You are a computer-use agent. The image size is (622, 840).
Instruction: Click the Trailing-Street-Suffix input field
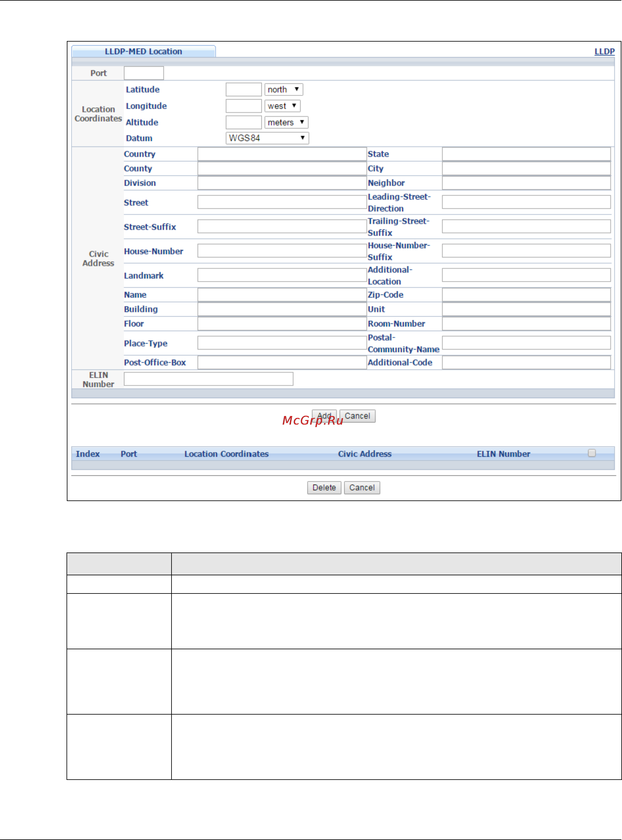526,227
